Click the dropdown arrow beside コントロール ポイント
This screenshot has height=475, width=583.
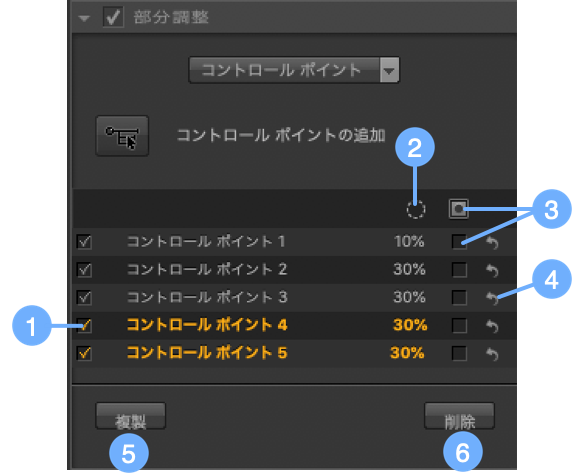tap(389, 70)
